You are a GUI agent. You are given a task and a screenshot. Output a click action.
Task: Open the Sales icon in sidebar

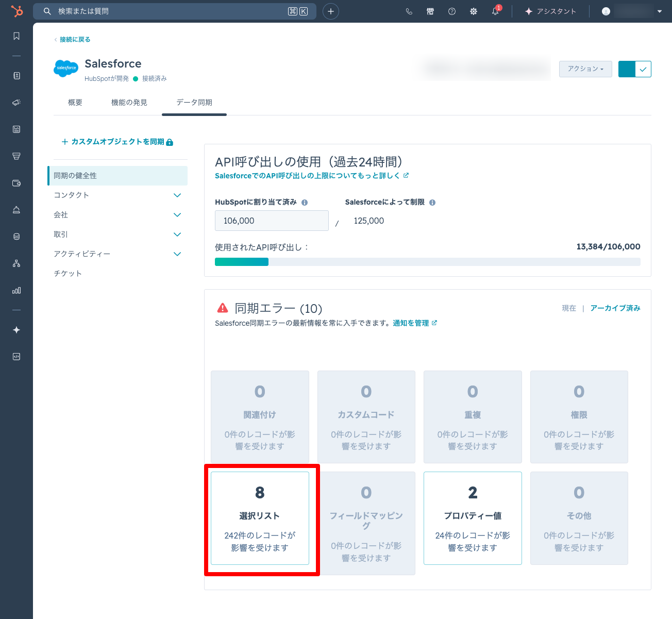click(x=16, y=156)
